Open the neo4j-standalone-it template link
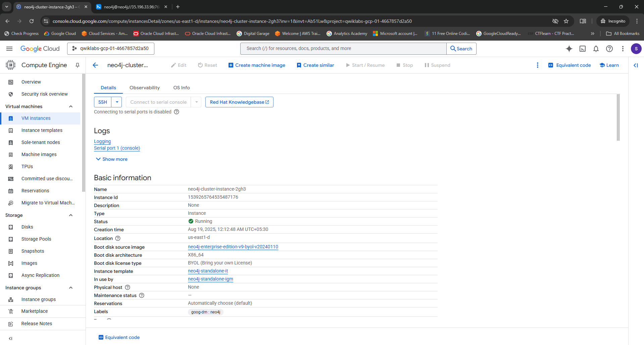 (208, 271)
